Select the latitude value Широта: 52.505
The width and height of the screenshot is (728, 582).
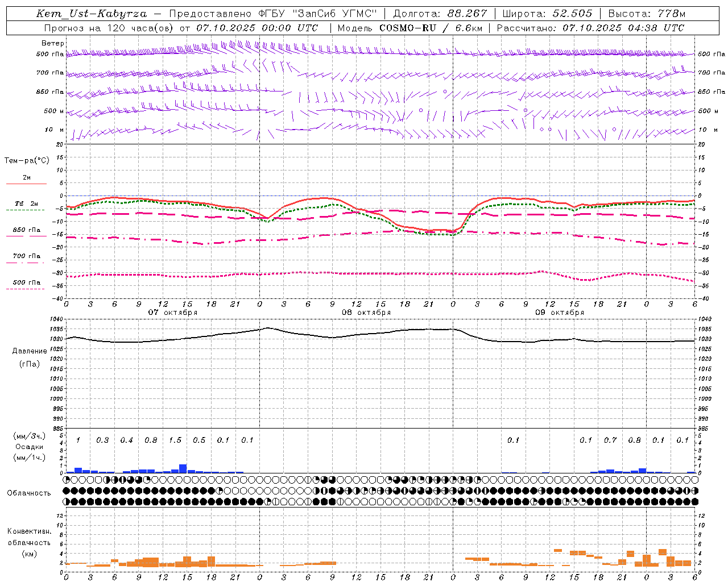(x=547, y=14)
